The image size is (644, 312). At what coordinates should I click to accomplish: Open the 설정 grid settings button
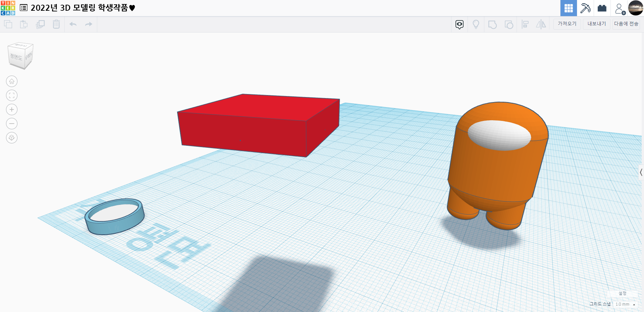point(623,294)
